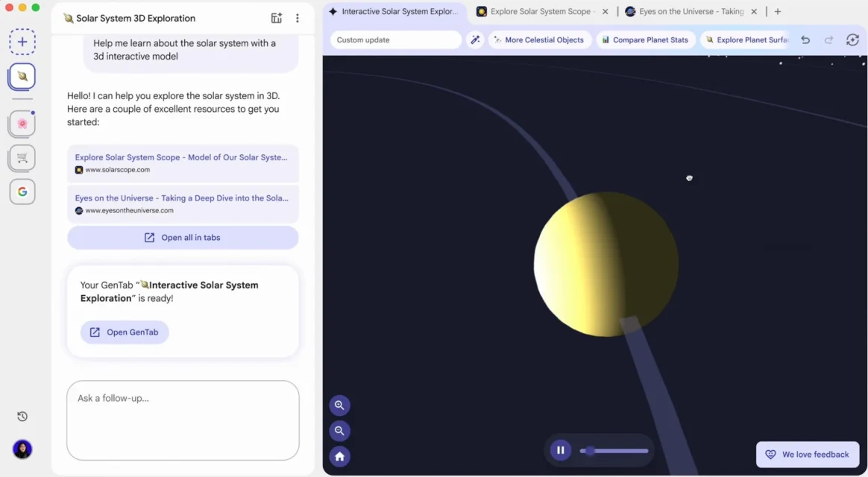868x477 pixels.
Task: Select the Compare Planet Stats suggestion chip
Action: 645,40
